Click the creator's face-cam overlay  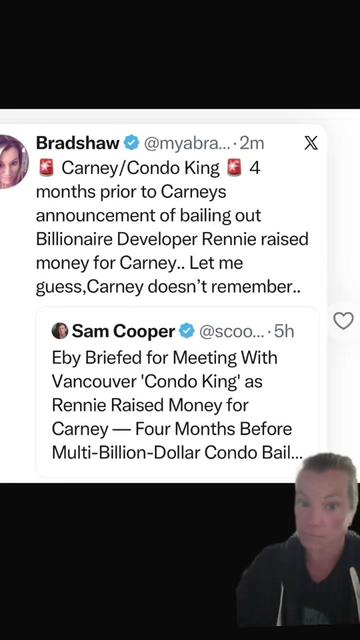(298, 539)
